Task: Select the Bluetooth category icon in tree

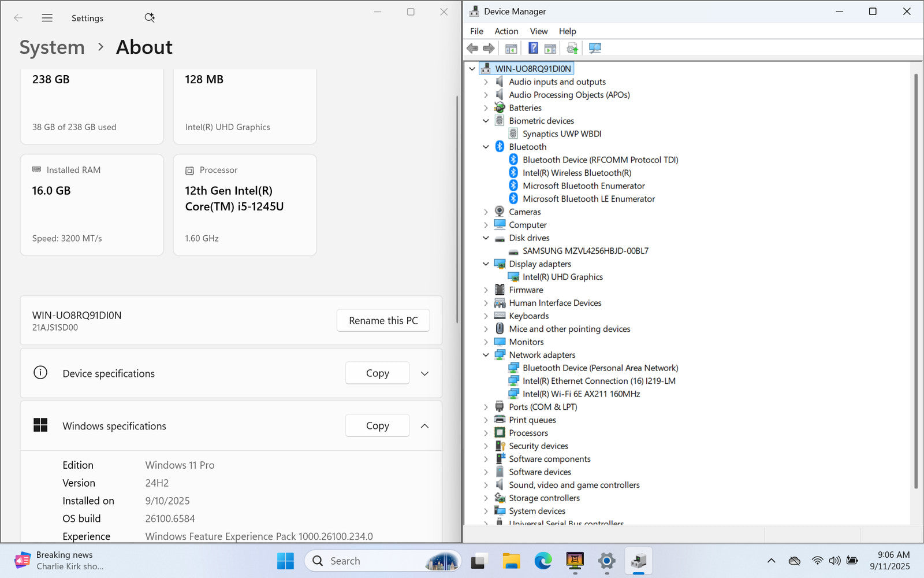Action: point(500,147)
